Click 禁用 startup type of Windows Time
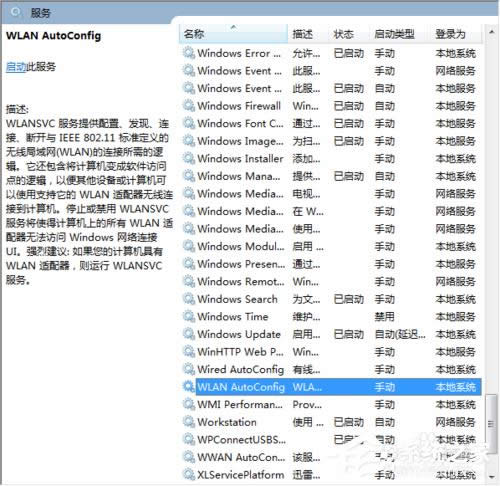This screenshot has height=486, width=500. [384, 317]
